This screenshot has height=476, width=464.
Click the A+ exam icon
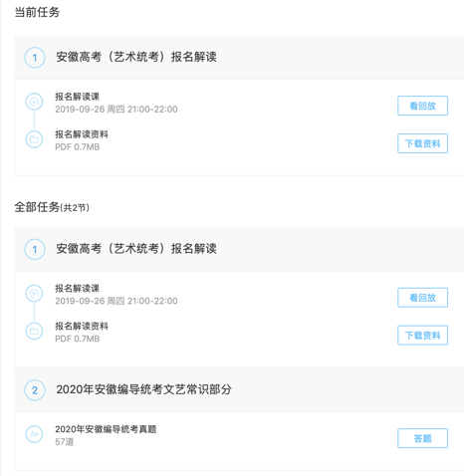pos(34,434)
